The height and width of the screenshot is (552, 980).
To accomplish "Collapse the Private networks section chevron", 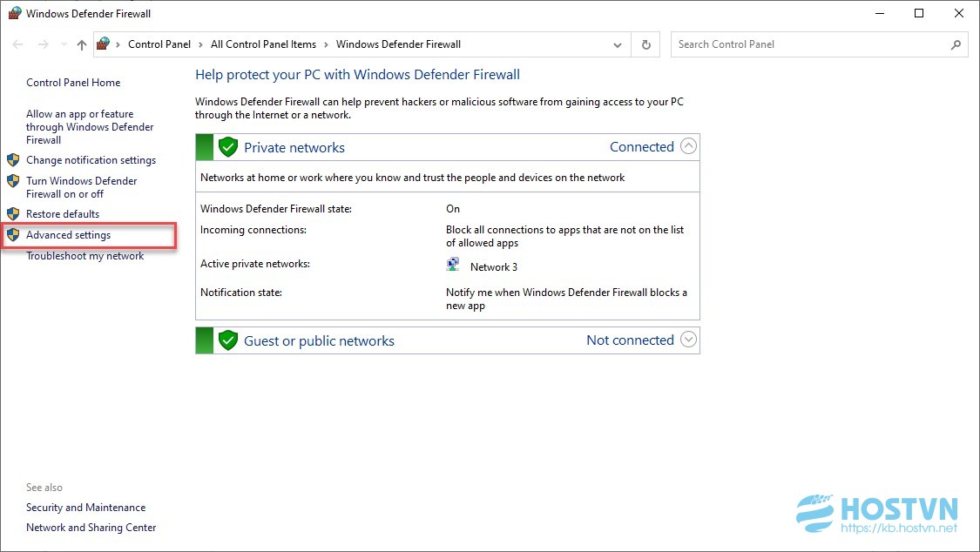I will 688,146.
